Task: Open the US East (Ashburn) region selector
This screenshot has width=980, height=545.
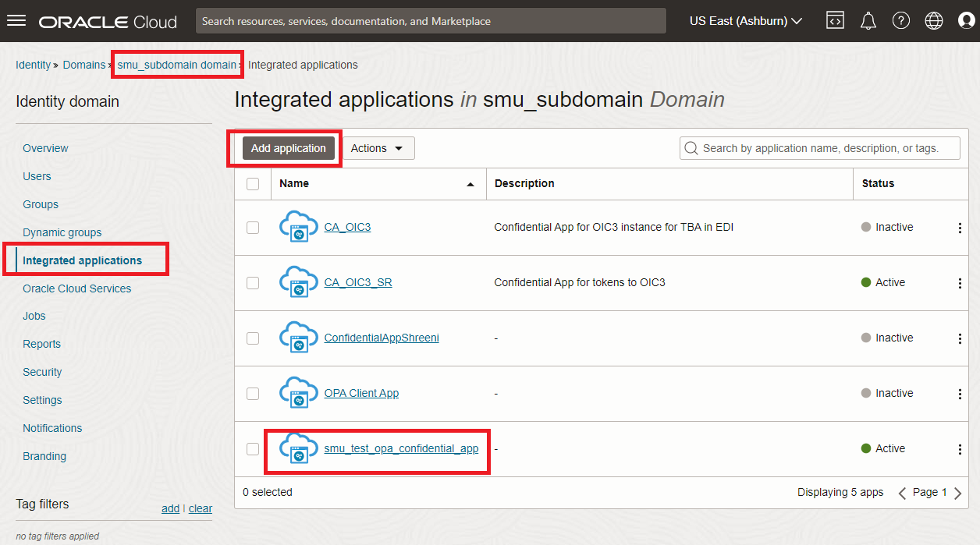Action: point(744,20)
